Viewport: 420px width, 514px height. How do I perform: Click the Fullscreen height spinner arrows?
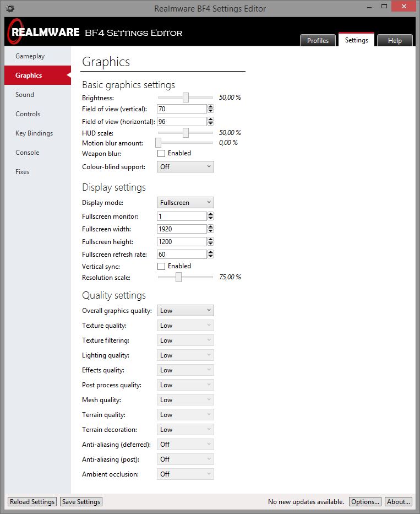[211, 242]
